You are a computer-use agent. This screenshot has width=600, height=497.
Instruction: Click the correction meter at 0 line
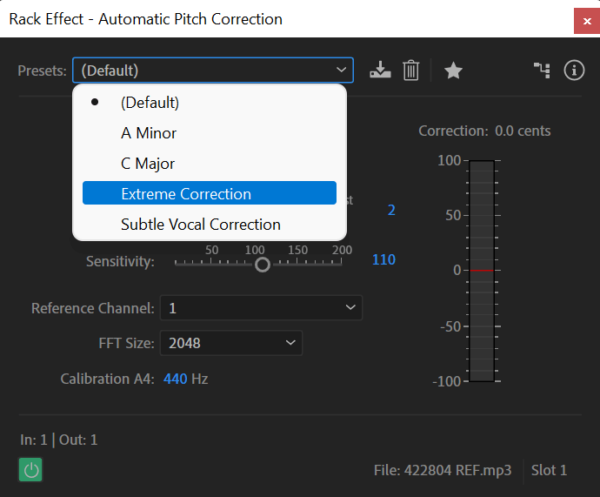tap(481, 270)
